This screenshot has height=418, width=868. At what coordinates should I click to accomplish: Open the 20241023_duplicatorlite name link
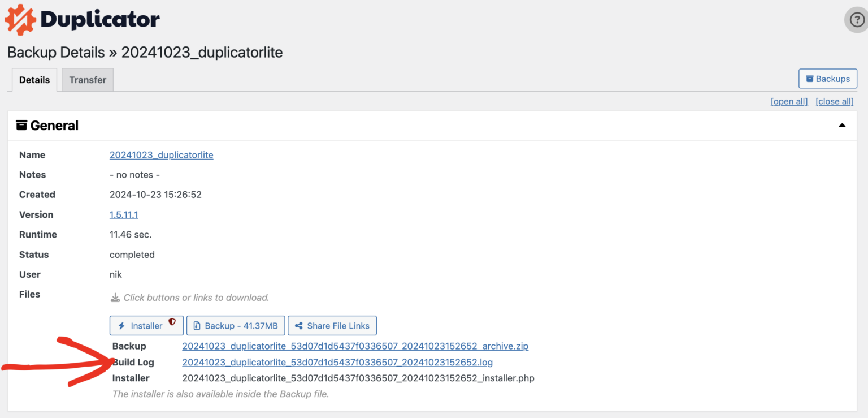pos(161,155)
